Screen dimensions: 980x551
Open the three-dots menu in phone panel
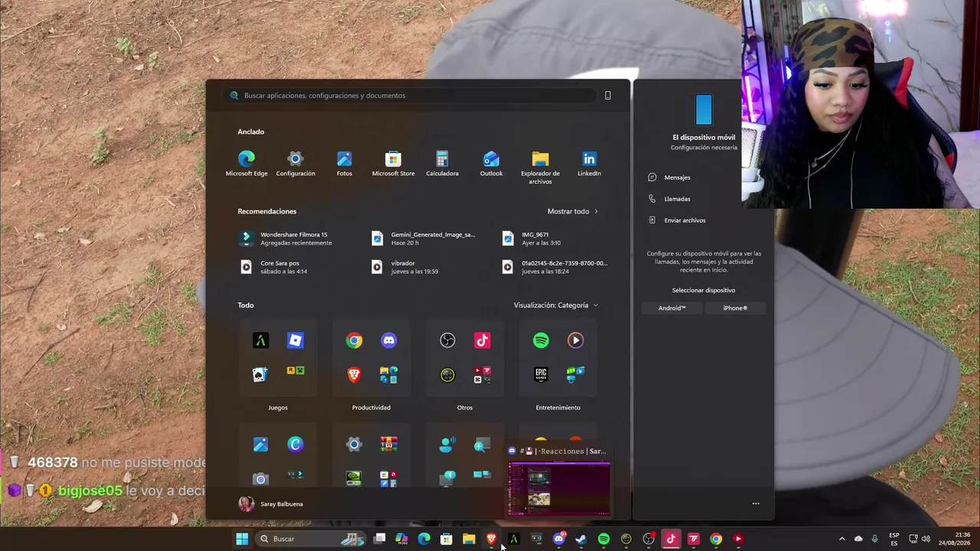(x=756, y=504)
